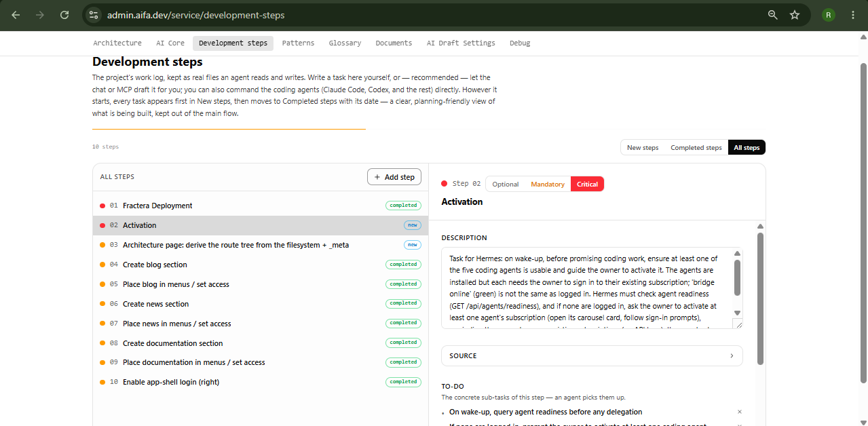868x426 pixels.
Task: Go back to the previous browser page
Action: [16, 15]
